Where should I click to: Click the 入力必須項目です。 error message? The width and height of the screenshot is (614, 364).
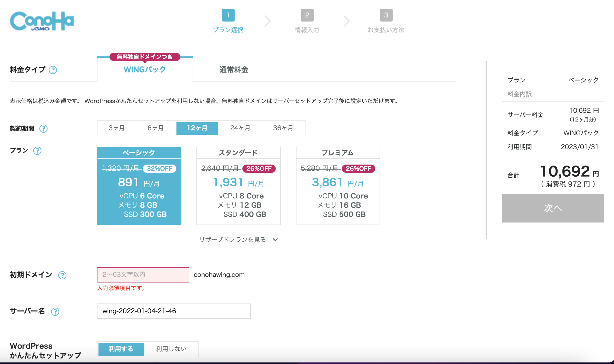point(121,288)
